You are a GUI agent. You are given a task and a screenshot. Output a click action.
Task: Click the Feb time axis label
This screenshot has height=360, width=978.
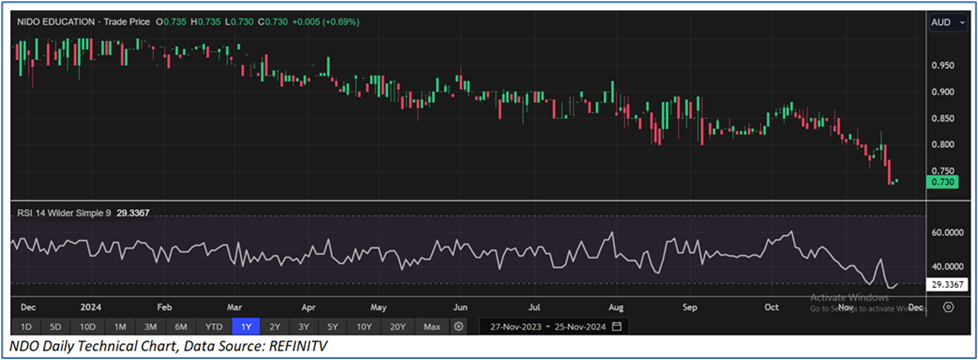click(164, 308)
